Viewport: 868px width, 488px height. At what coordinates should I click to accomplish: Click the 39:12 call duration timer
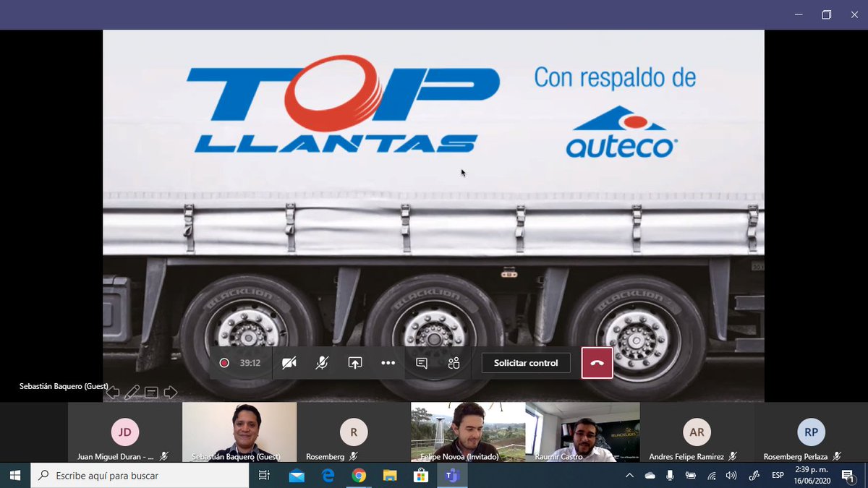[x=250, y=363]
